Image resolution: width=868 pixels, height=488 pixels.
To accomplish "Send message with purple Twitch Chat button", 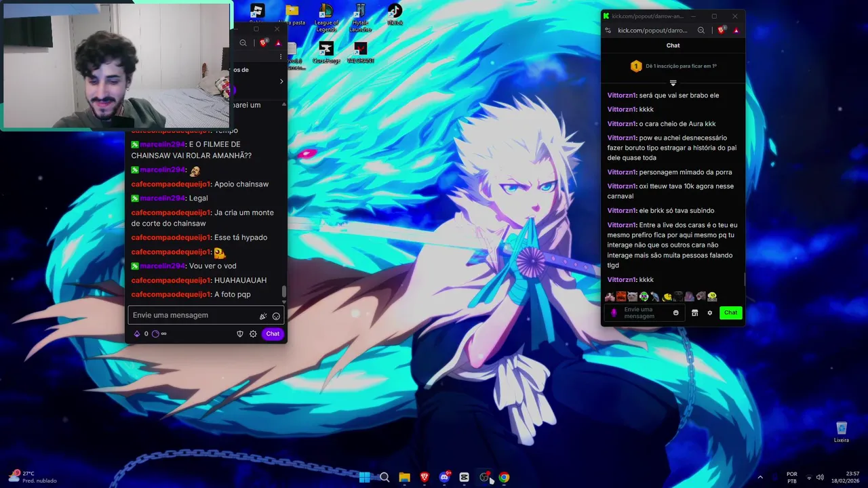I will tap(273, 333).
